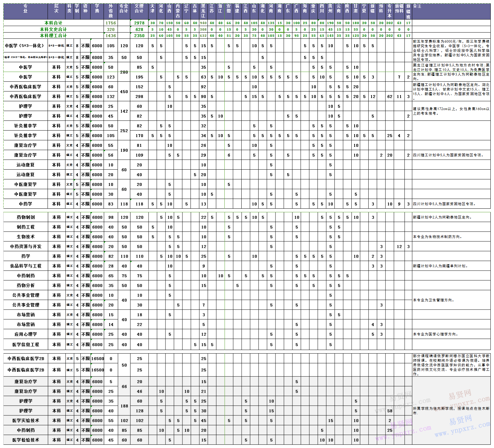
Task: Click the 新疆预科 column header
Action: (399, 11)
